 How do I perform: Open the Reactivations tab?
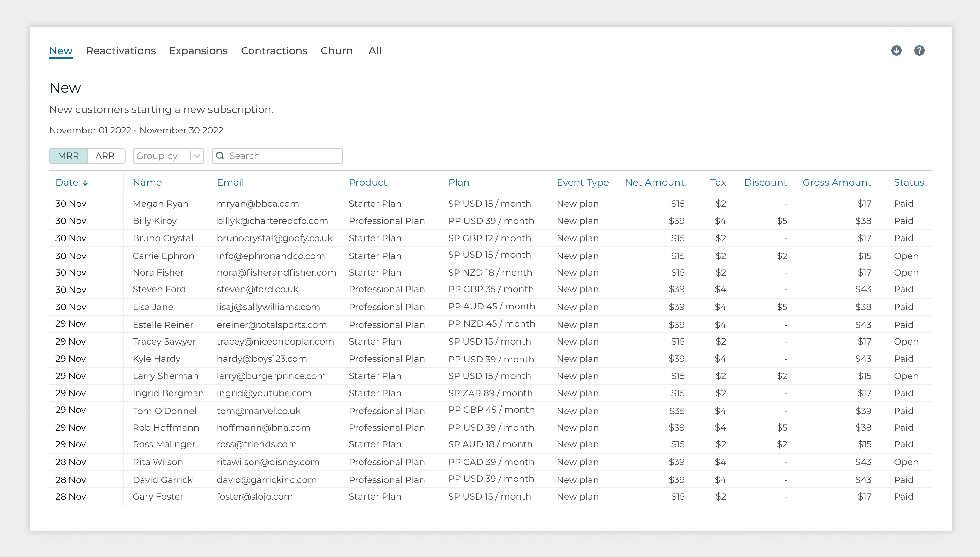pos(121,50)
